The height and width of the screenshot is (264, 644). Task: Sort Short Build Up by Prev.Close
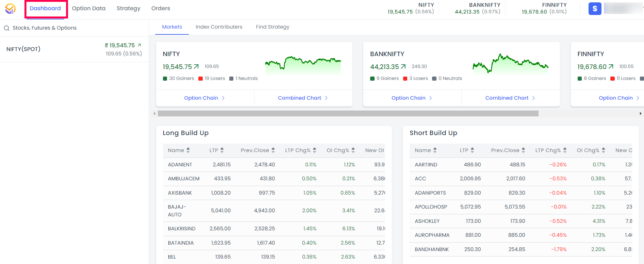(x=524, y=150)
